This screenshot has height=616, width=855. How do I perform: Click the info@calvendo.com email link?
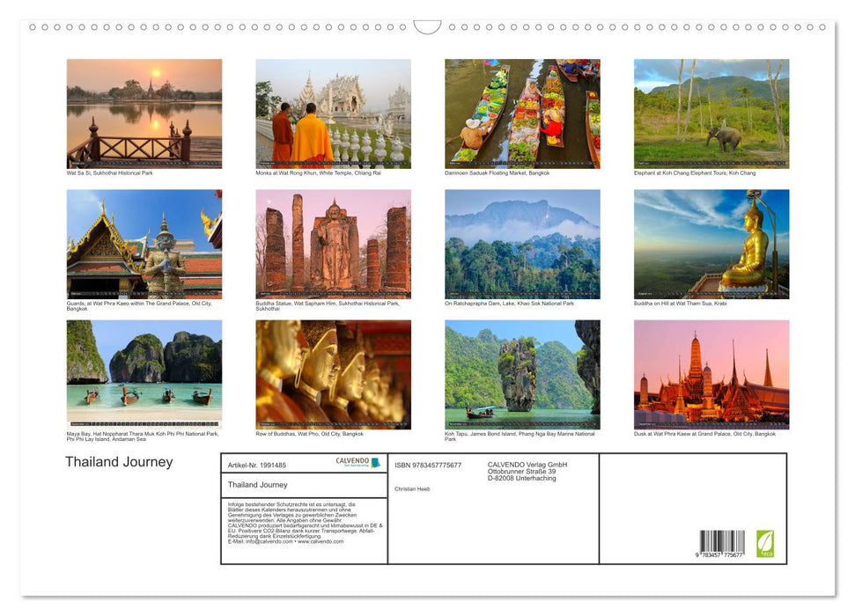pos(266,540)
